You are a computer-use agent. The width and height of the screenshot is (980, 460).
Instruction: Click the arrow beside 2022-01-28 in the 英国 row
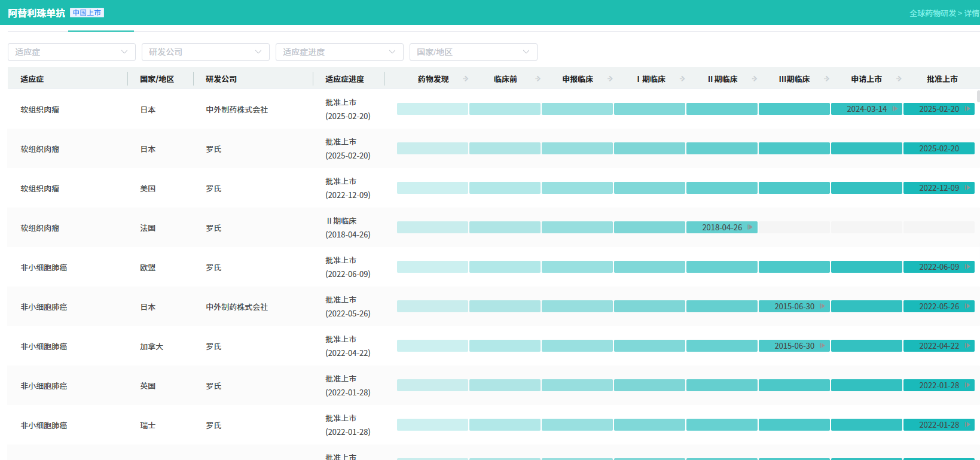click(967, 385)
